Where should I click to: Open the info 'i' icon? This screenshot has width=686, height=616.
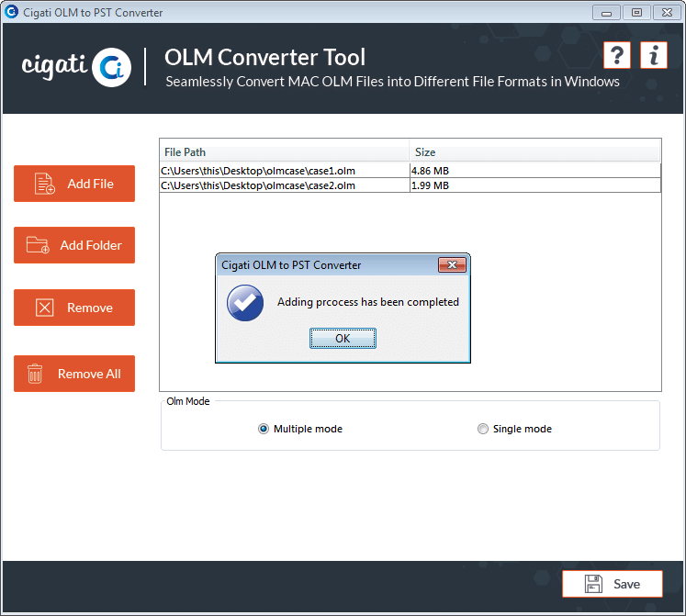pos(654,55)
